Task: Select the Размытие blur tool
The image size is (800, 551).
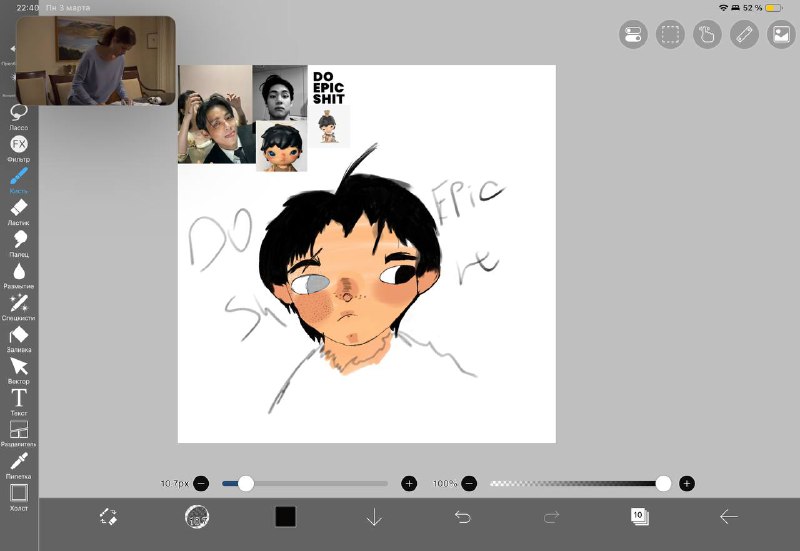Action: [18, 272]
